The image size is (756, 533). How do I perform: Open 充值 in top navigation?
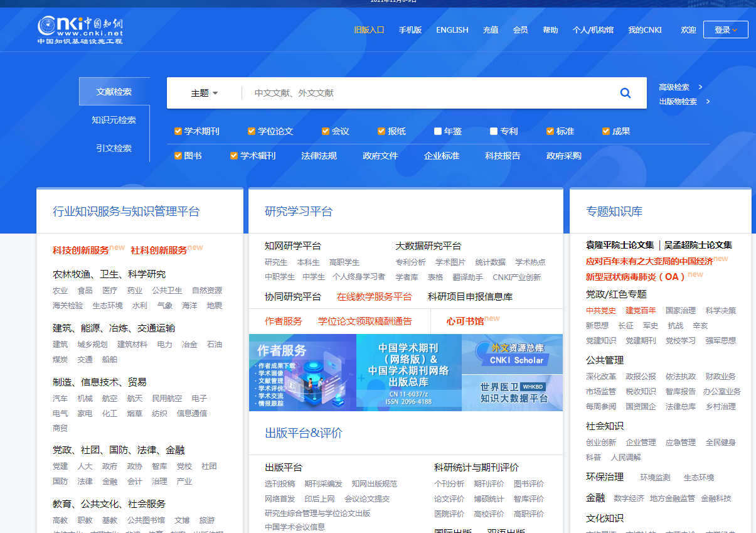491,30
